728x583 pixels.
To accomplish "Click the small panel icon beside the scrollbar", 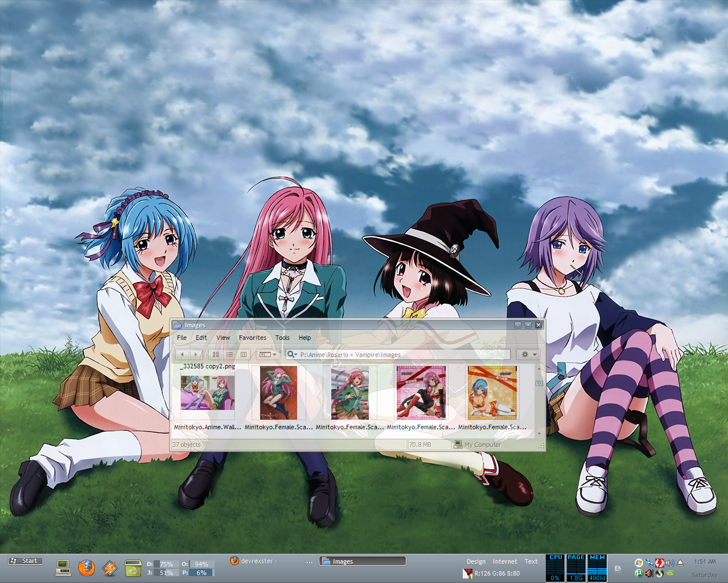I will coord(540,383).
